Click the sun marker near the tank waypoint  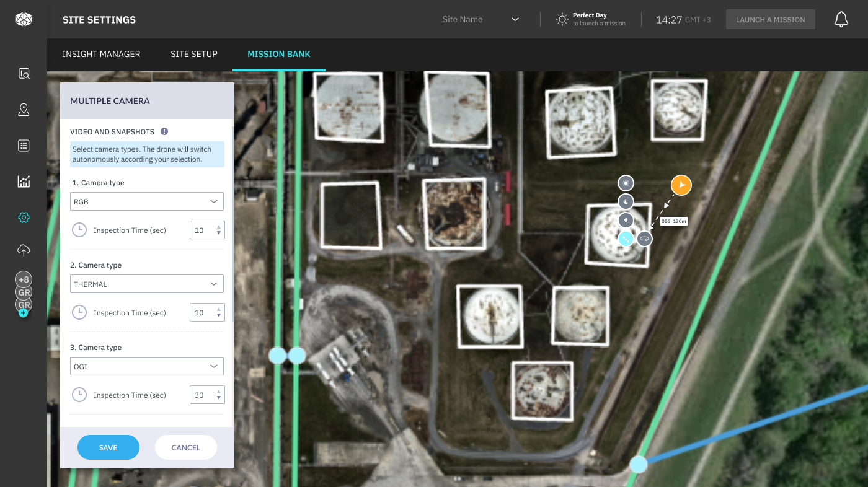pyautogui.click(x=626, y=183)
